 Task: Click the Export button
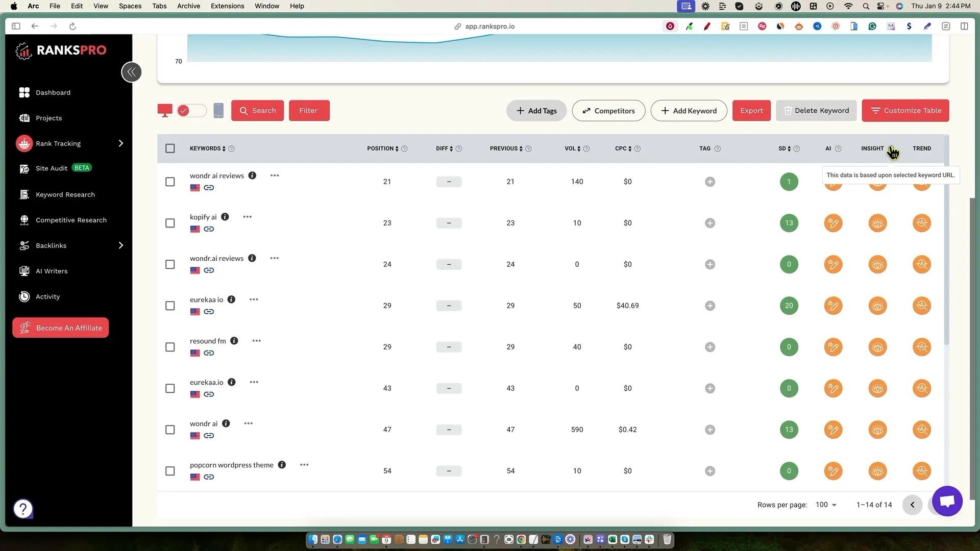(x=751, y=111)
